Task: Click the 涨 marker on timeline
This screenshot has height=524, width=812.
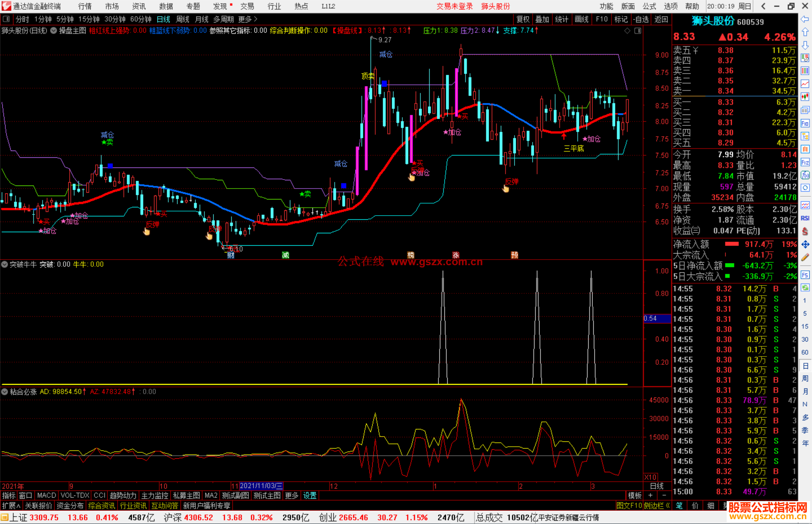Action: [x=456, y=255]
